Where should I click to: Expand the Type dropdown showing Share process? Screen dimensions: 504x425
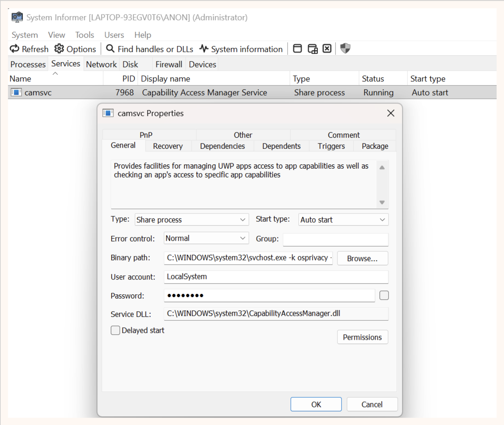click(x=192, y=220)
